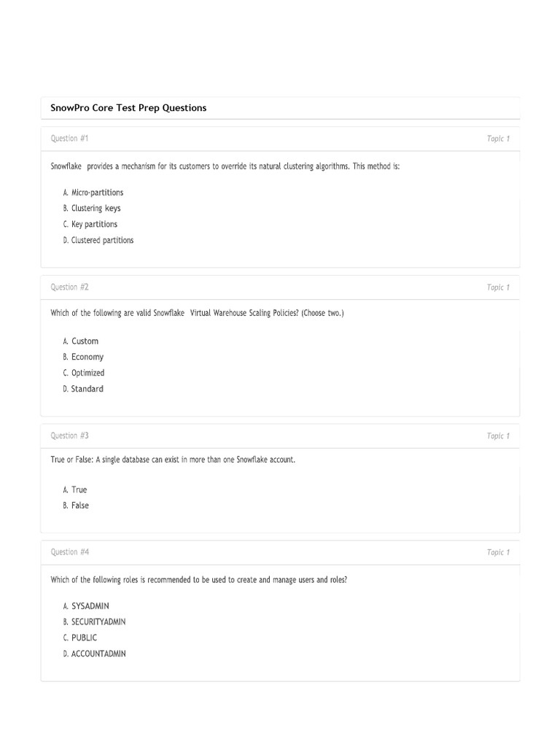The width and height of the screenshot is (560, 747).
Task: Select B. False for Question #3
Action: (x=76, y=506)
